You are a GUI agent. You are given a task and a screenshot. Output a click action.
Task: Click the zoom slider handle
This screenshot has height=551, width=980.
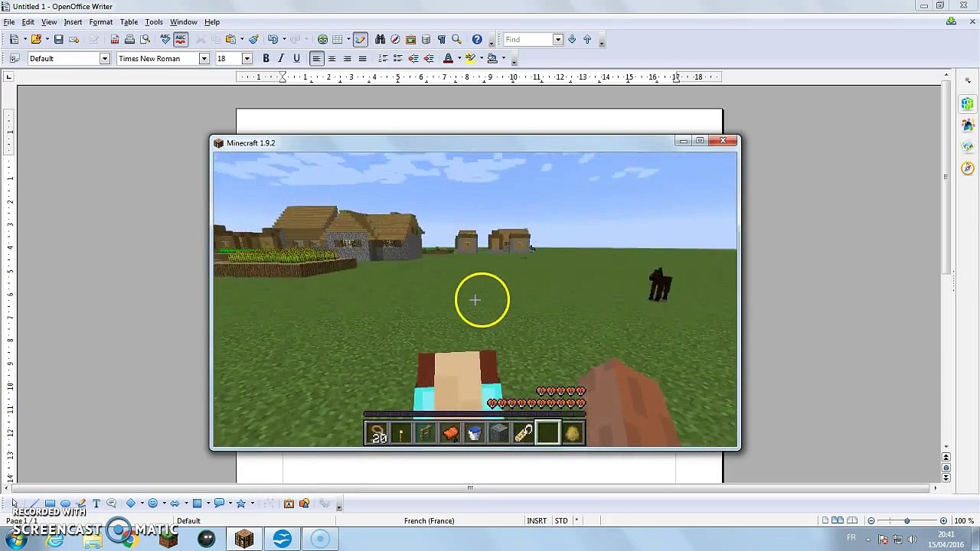pyautogui.click(x=907, y=521)
